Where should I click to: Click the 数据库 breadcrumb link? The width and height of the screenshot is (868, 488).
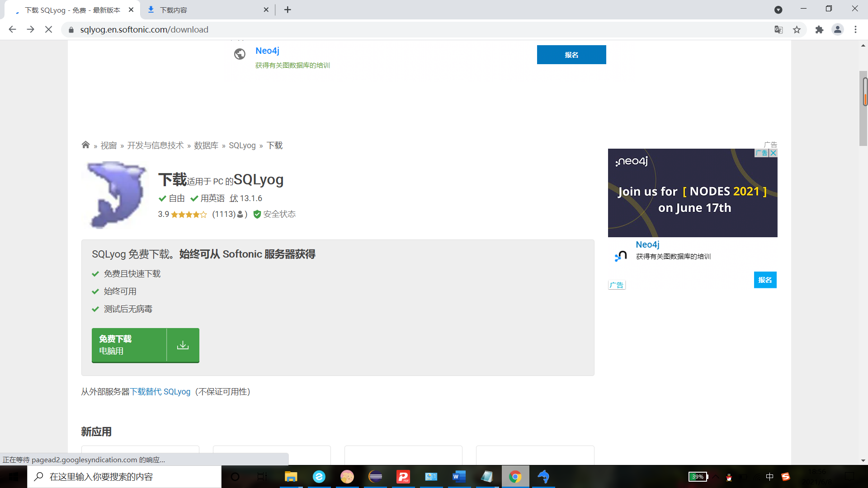click(206, 145)
